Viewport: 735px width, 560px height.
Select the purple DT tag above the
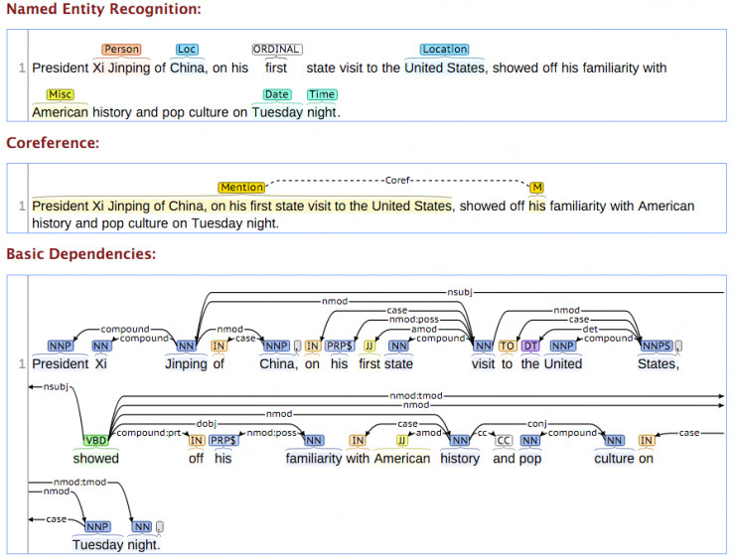(529, 346)
